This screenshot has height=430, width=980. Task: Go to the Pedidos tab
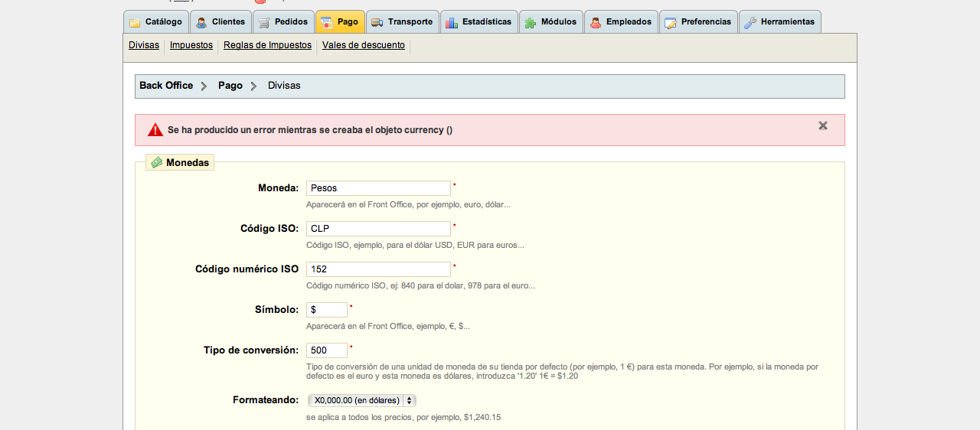(283, 21)
